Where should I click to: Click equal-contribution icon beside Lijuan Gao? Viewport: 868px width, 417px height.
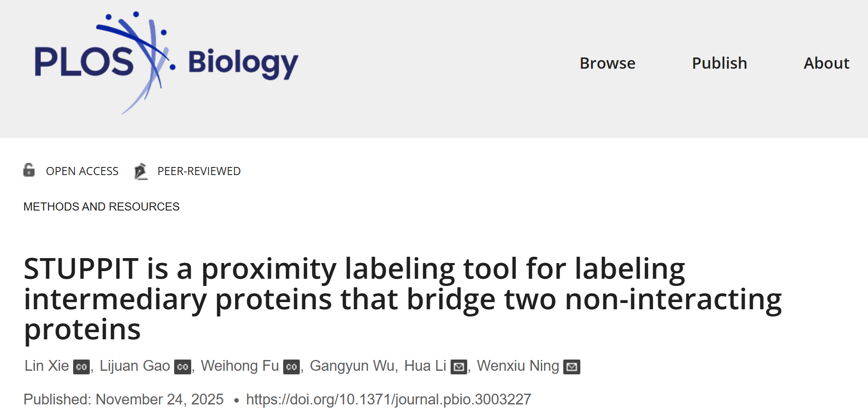[183, 367]
